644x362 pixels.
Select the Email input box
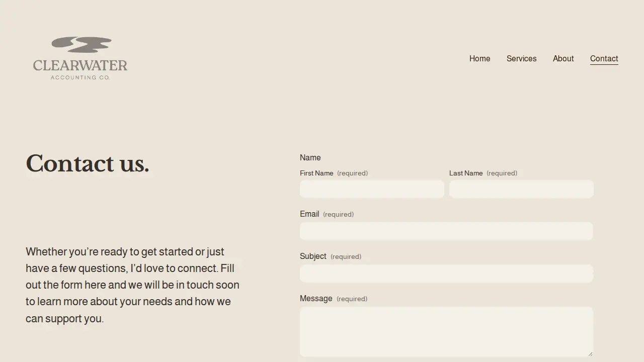pos(446,231)
